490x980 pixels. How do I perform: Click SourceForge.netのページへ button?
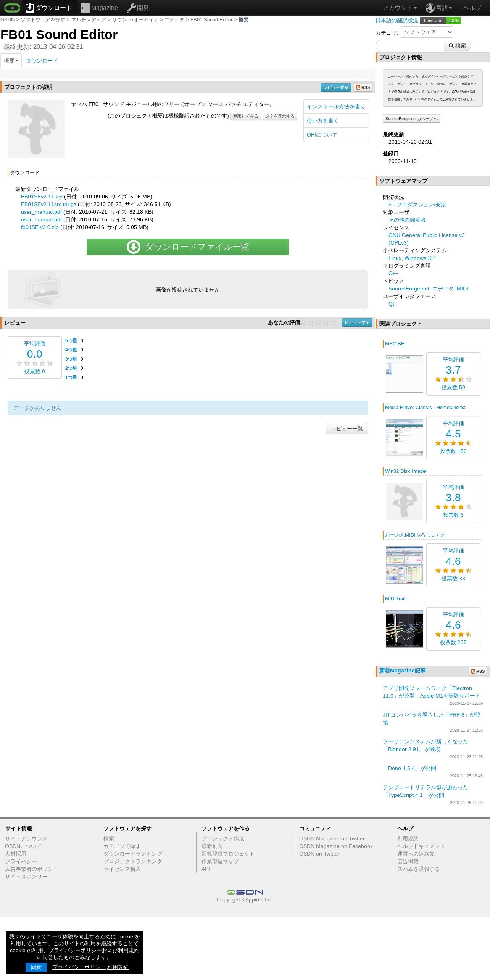[x=411, y=119]
